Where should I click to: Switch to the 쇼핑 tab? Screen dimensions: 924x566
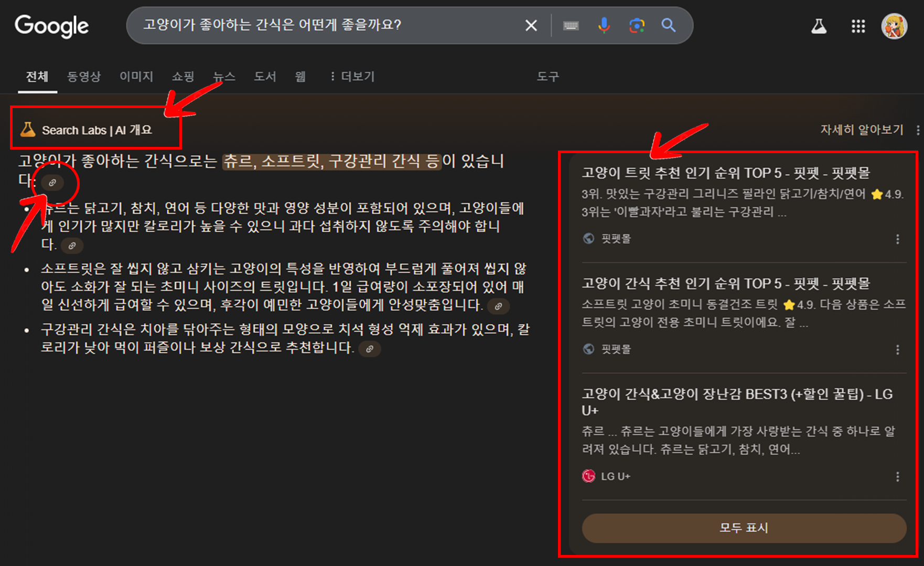183,77
